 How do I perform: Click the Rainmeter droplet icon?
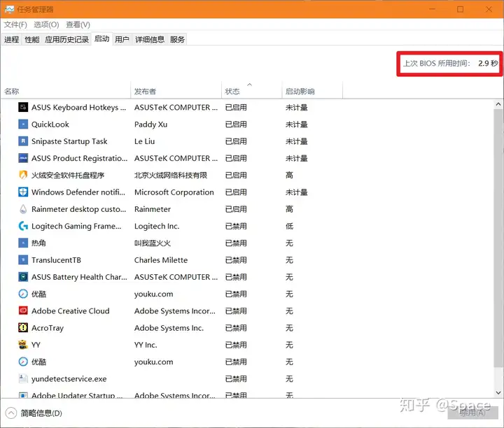coord(23,209)
